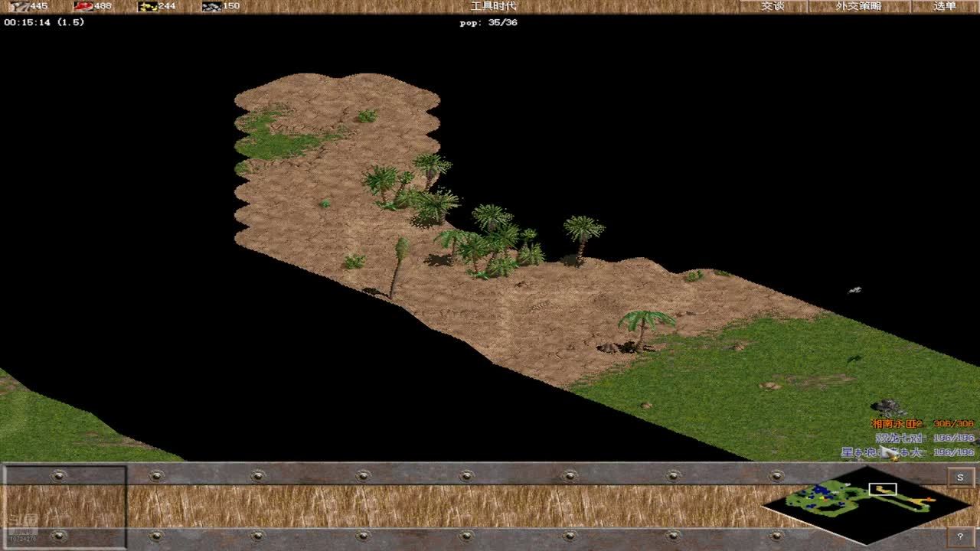Click the stone resource icon

coord(211,6)
